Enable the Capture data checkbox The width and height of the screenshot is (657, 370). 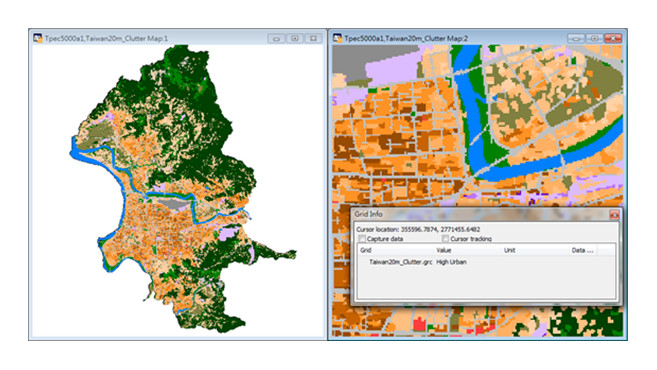click(362, 238)
